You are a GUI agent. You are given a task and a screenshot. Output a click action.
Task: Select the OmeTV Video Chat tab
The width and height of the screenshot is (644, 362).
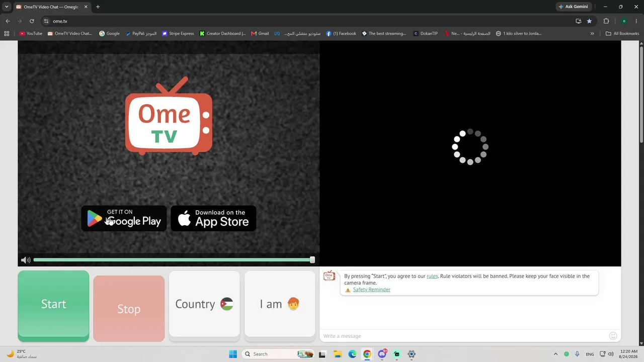(51, 7)
